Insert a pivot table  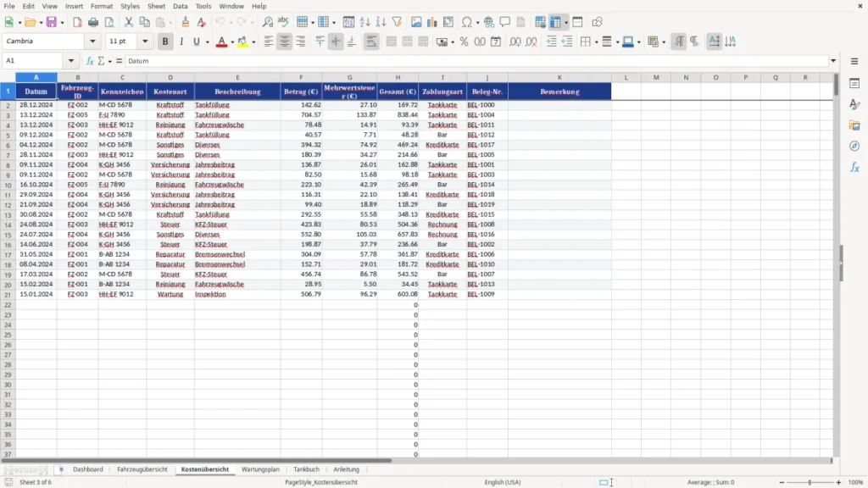(448, 22)
